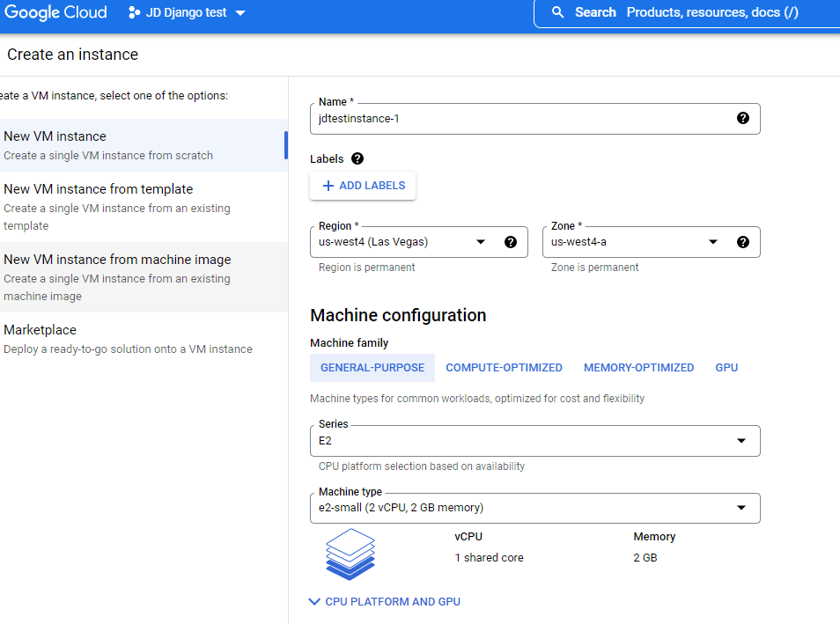Select New VM instance from template

coord(144,207)
